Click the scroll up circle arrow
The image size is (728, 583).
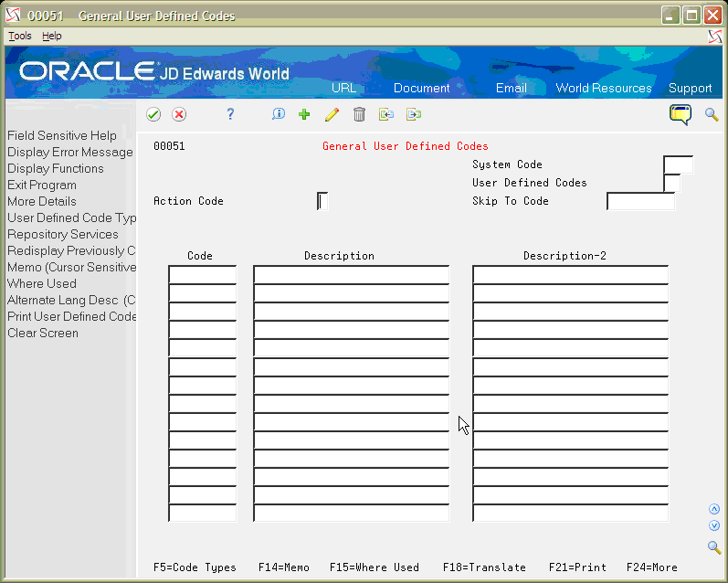(x=714, y=509)
